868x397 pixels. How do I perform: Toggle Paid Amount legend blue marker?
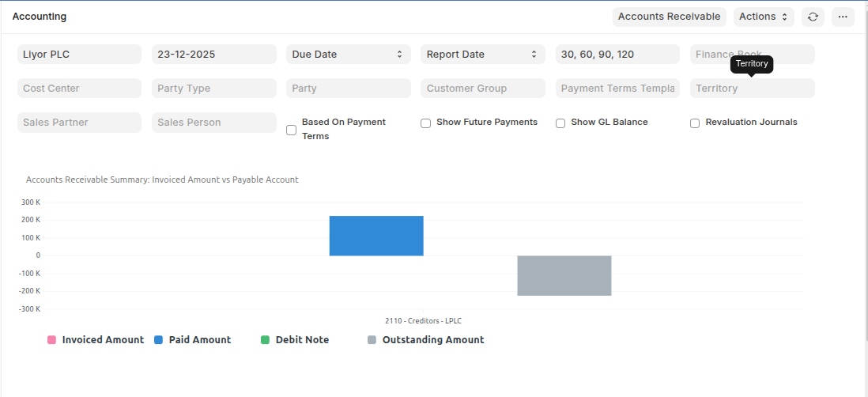[158, 340]
